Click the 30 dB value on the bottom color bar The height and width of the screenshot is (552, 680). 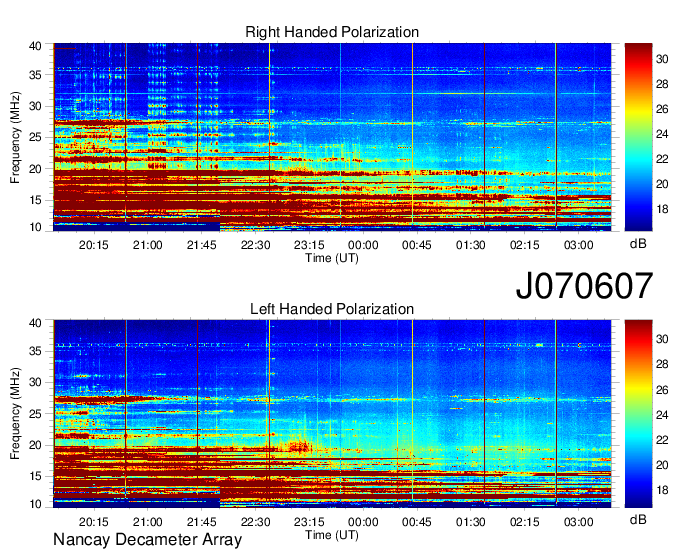pyautogui.click(x=662, y=339)
